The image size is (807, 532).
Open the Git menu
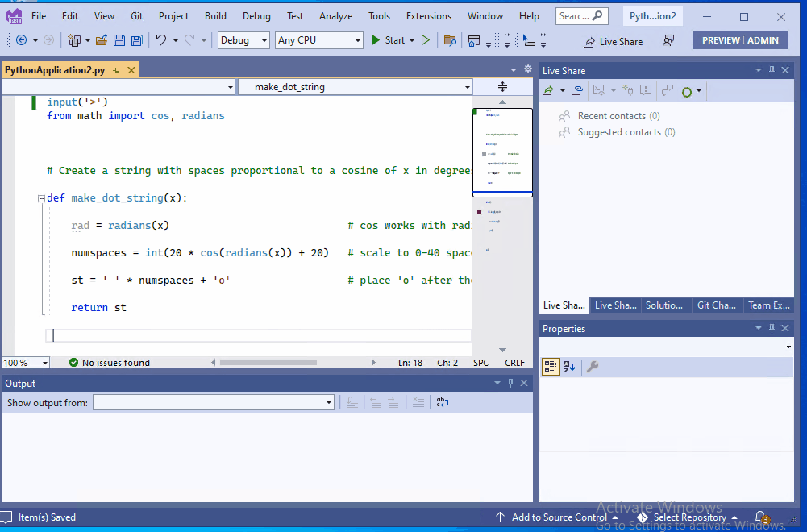136,16
